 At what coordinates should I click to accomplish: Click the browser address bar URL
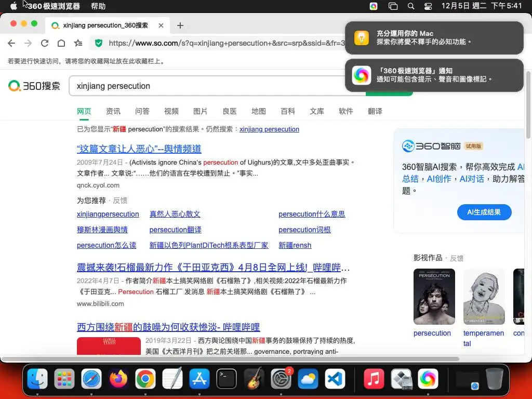point(227,43)
